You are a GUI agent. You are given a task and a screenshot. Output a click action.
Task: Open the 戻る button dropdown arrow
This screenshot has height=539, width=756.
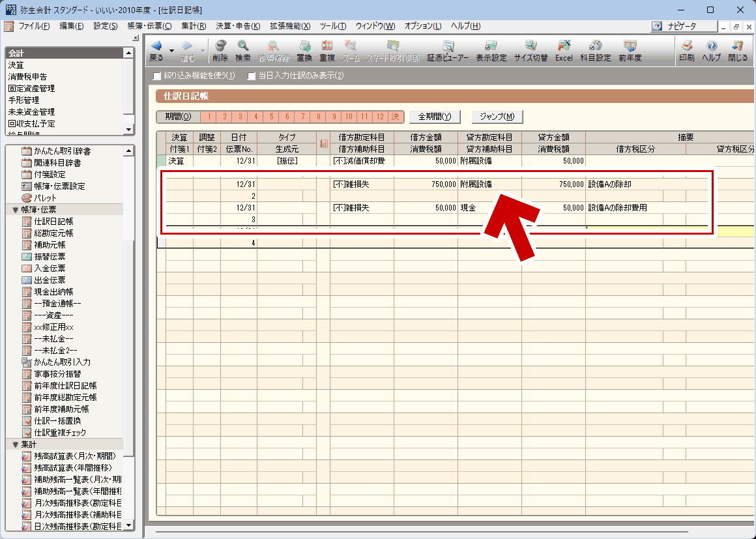click(171, 50)
